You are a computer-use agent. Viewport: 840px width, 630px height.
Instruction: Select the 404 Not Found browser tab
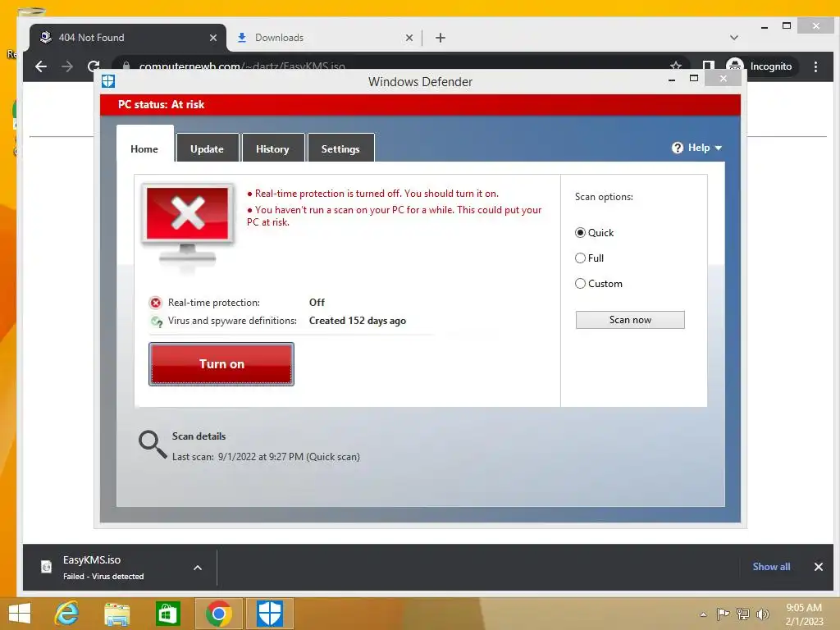(127, 38)
